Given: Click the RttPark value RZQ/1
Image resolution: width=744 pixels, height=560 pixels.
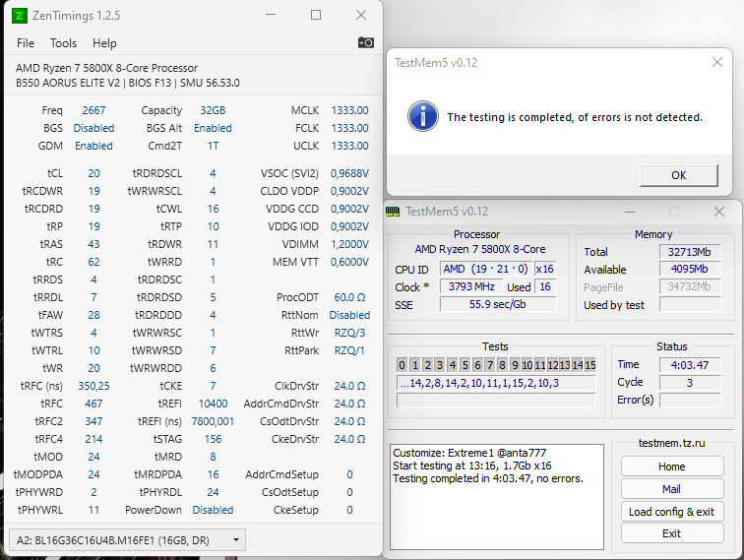Looking at the screenshot, I should click(x=349, y=350).
